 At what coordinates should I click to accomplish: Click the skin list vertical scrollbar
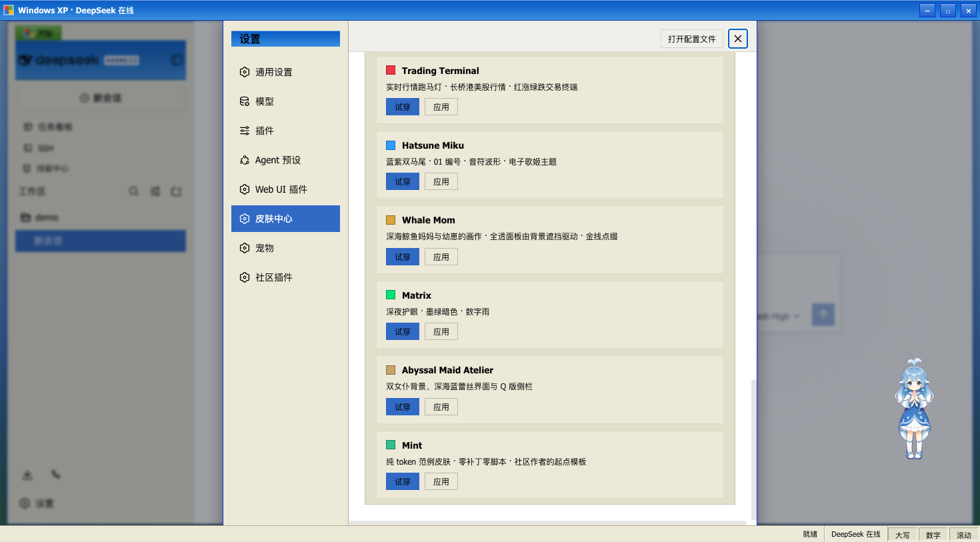pos(753,450)
